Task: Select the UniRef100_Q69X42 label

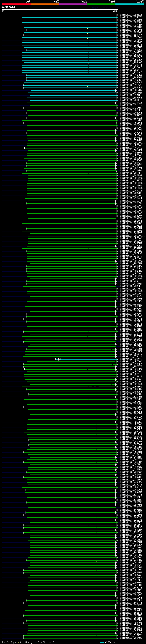Action: pyautogui.click(x=131, y=70)
